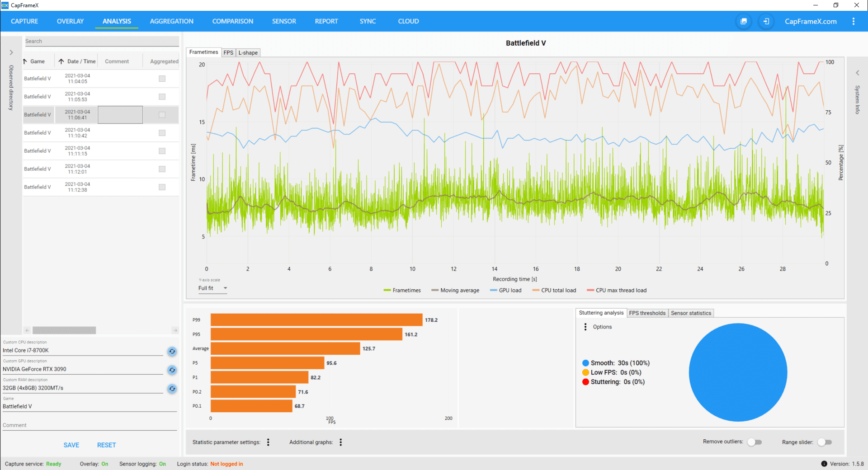Click the Game name field Battlefield V
The image size is (868, 470).
(x=90, y=406)
